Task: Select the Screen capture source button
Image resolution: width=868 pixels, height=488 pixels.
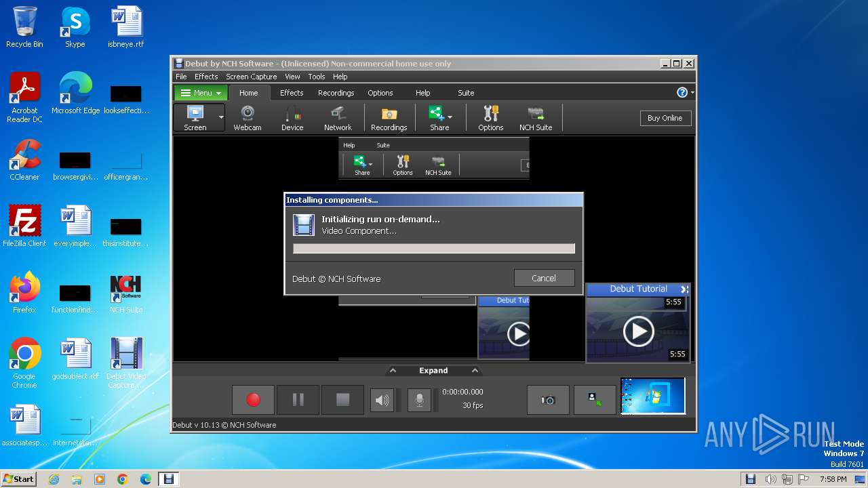Action: 195,117
